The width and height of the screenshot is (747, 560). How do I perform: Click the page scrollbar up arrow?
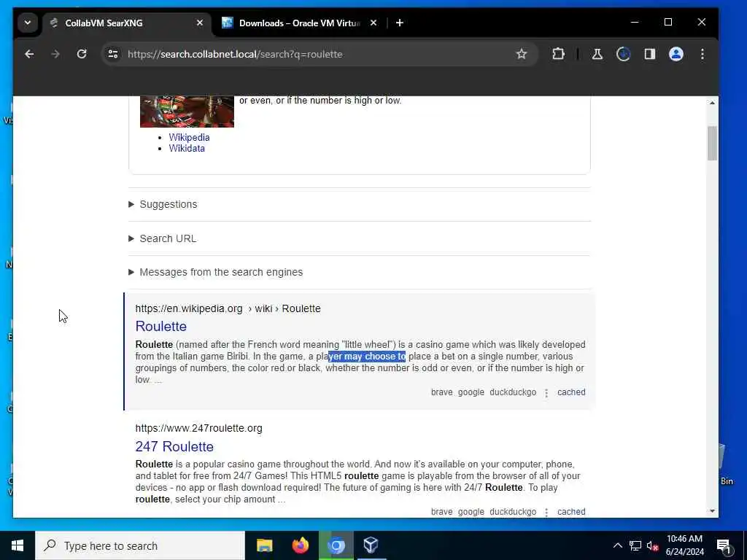(712, 102)
